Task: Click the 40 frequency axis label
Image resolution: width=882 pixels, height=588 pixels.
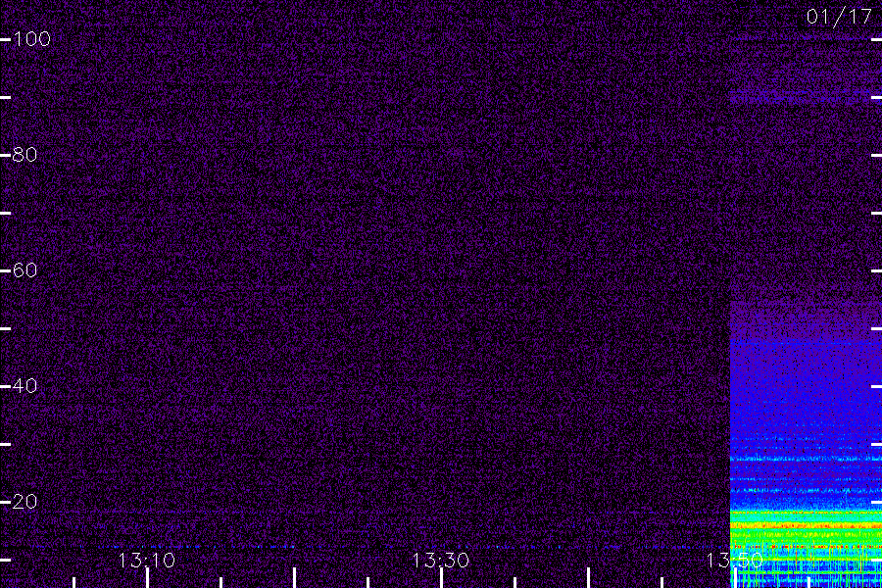Action: (24, 386)
